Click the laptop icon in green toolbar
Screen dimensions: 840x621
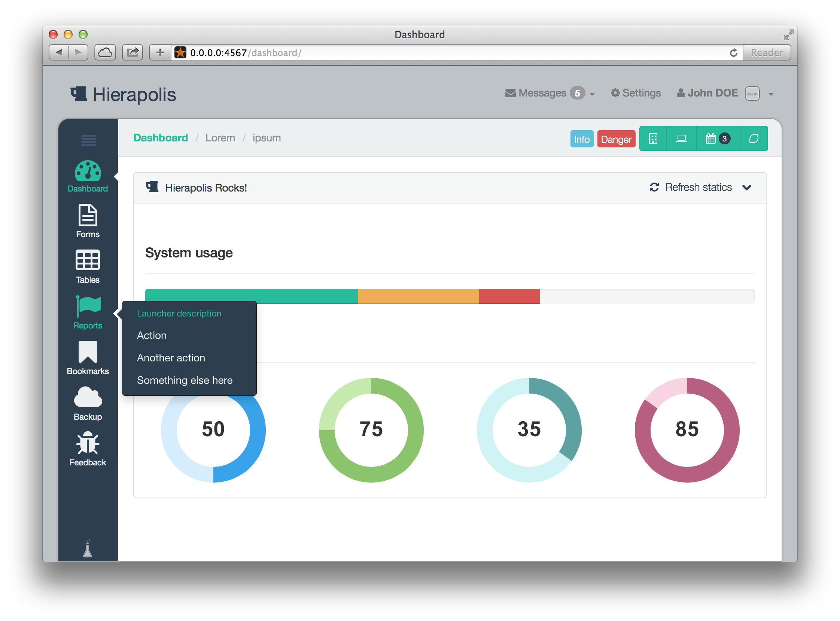tap(681, 139)
